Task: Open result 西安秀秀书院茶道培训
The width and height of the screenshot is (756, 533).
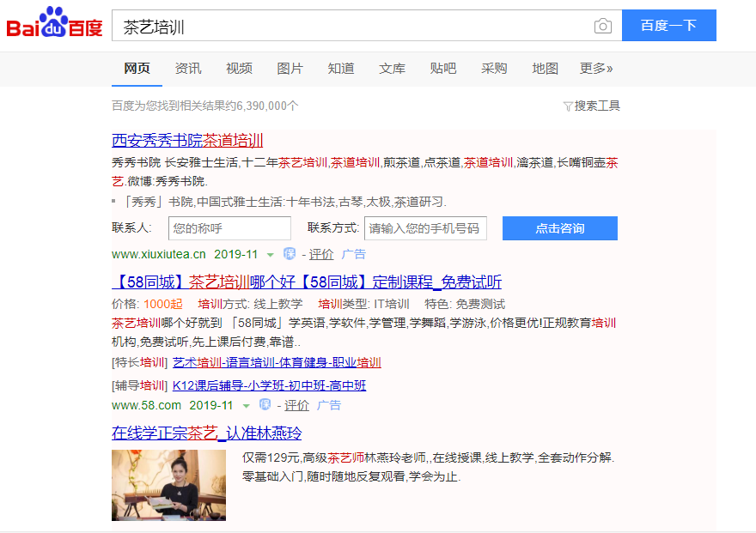Action: (x=187, y=141)
